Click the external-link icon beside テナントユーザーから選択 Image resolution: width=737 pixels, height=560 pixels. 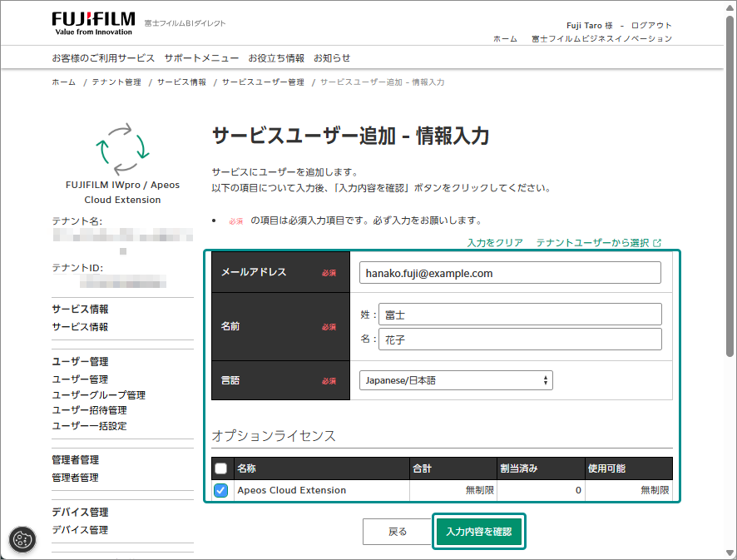point(657,243)
